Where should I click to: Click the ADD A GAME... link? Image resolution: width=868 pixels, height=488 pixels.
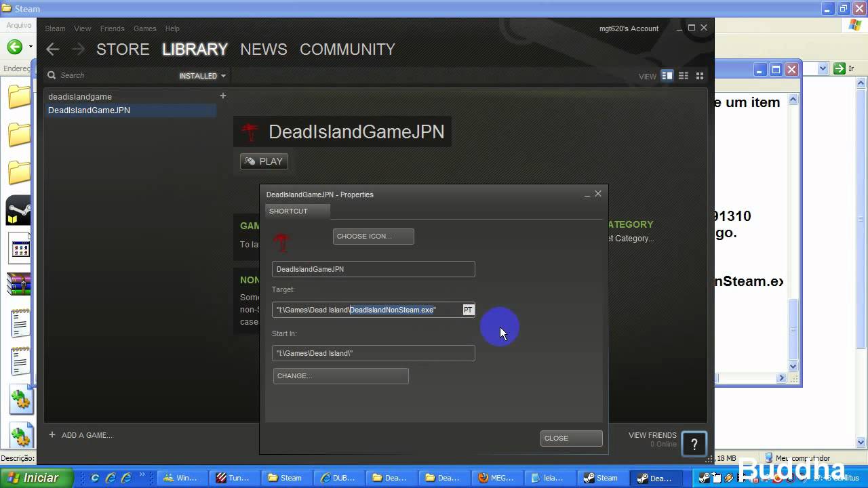pyautogui.click(x=86, y=435)
